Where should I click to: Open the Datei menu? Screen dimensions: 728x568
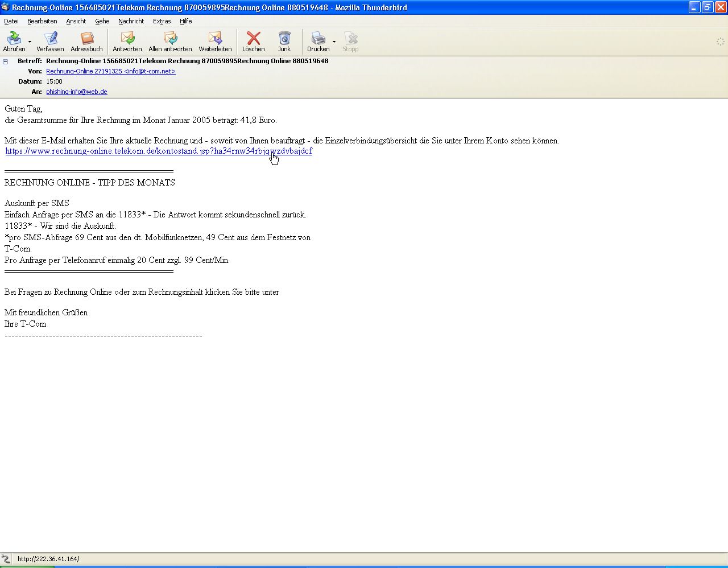(x=11, y=21)
